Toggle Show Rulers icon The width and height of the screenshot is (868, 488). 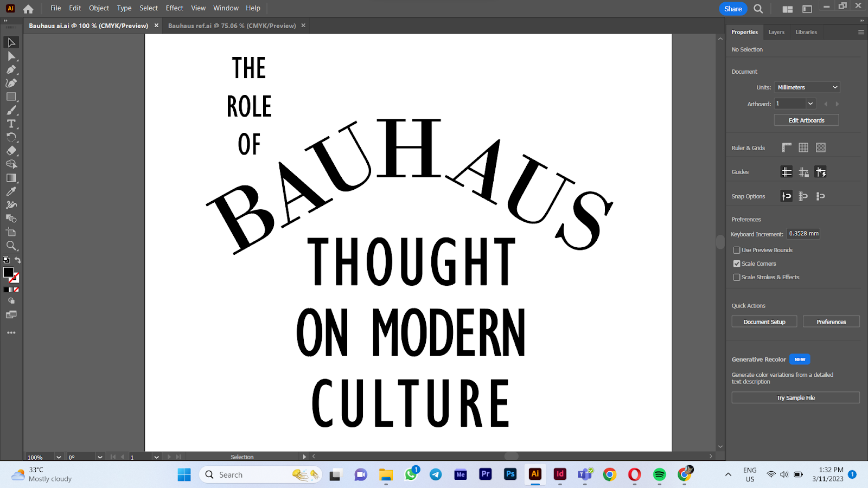[x=787, y=147]
